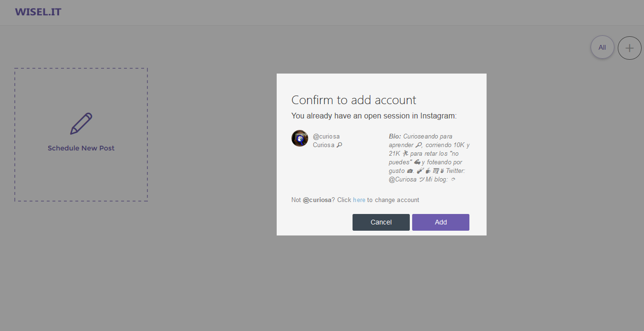Cancel adding the Instagram account
Screen dimensions: 644x331
[x=381, y=222]
